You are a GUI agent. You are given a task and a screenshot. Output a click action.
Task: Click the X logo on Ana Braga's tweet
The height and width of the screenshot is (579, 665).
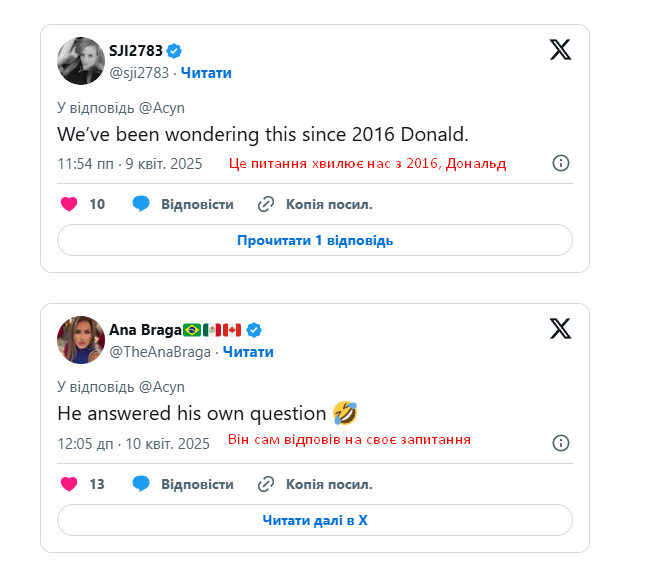click(560, 328)
